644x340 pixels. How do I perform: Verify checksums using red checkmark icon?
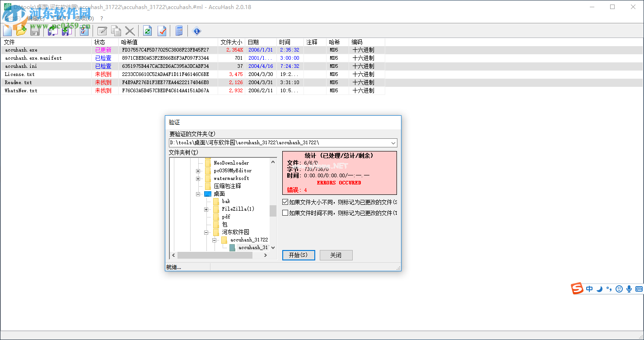pos(163,31)
